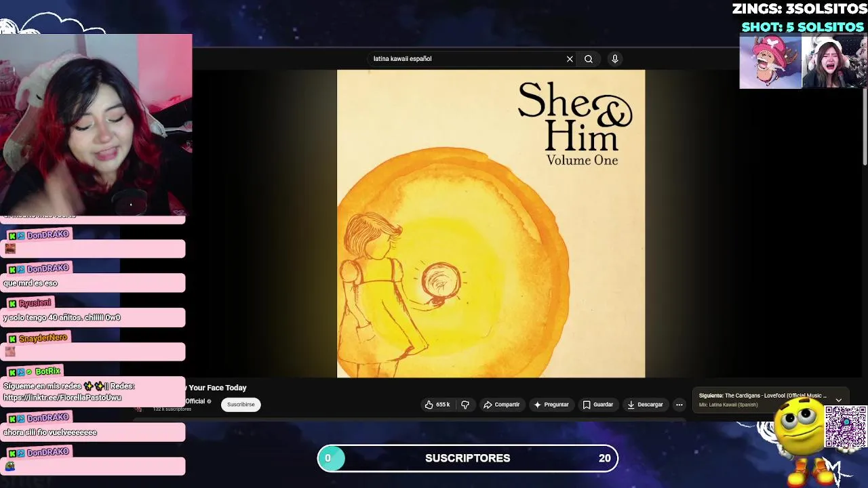Image resolution: width=868 pixels, height=488 pixels.
Task: Click the page's vertical scrollbar on the right
Action: point(865,125)
